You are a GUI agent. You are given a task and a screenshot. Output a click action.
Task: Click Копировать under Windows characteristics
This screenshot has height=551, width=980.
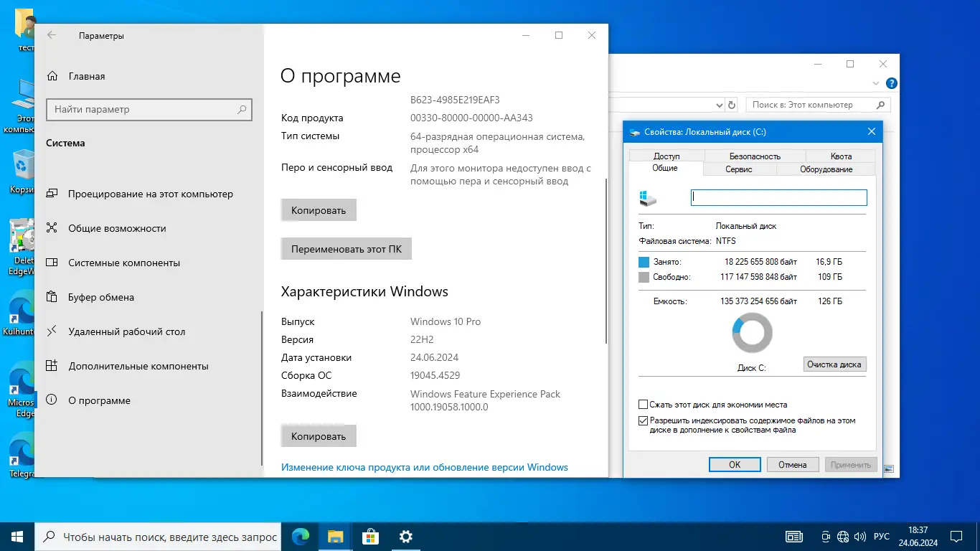coord(319,435)
